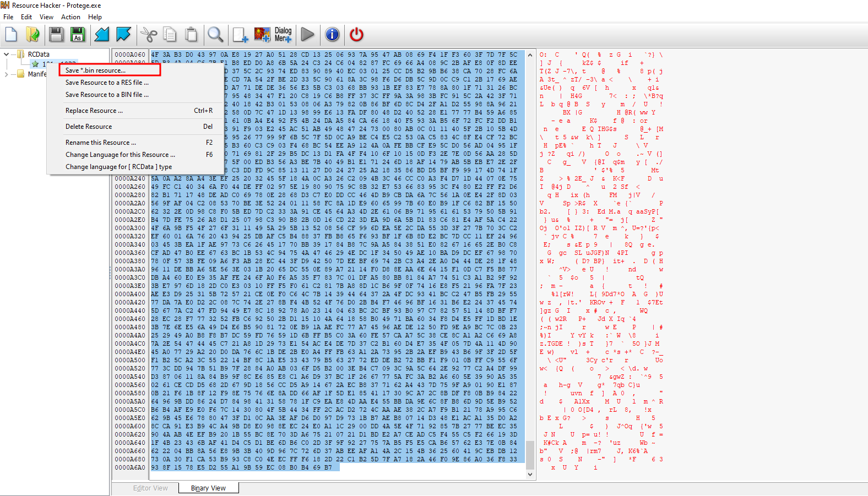
Task: Click the green Save As icon
Action: click(x=78, y=35)
